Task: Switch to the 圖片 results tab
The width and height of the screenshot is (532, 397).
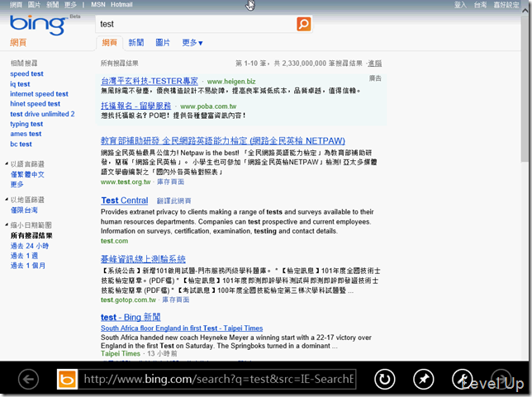Action: [x=163, y=43]
